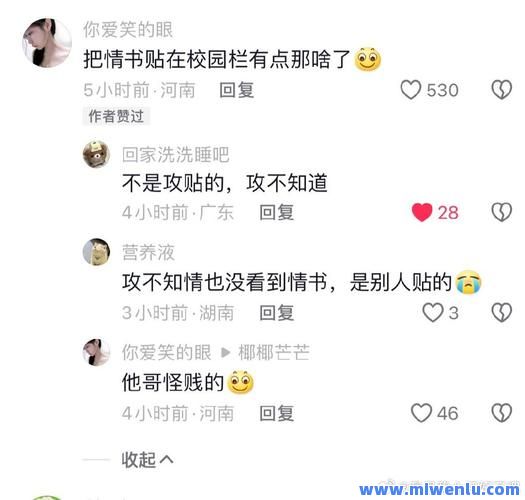
Task: Dislike 回家洗洗睡吧's reply with broken heart
Action: (502, 212)
